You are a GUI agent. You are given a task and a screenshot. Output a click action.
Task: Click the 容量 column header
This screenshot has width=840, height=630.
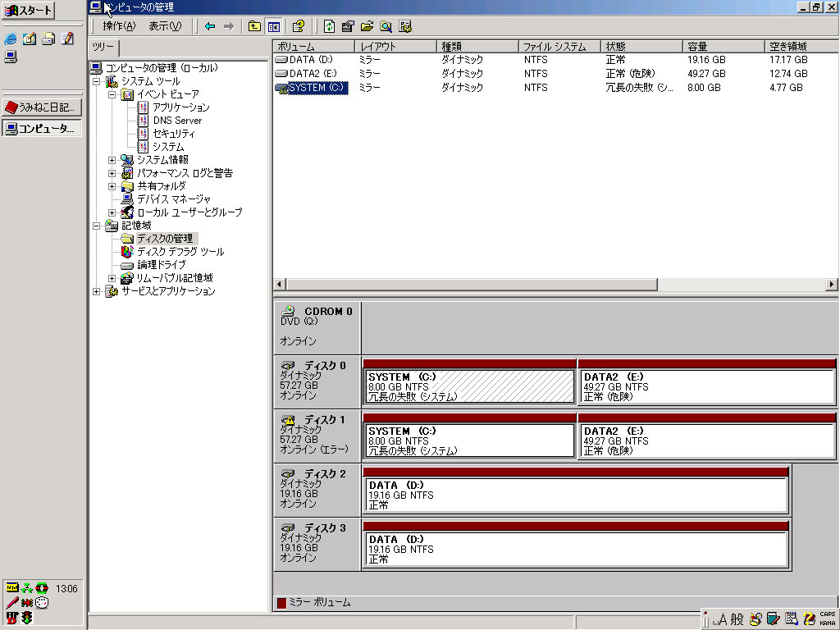[724, 47]
